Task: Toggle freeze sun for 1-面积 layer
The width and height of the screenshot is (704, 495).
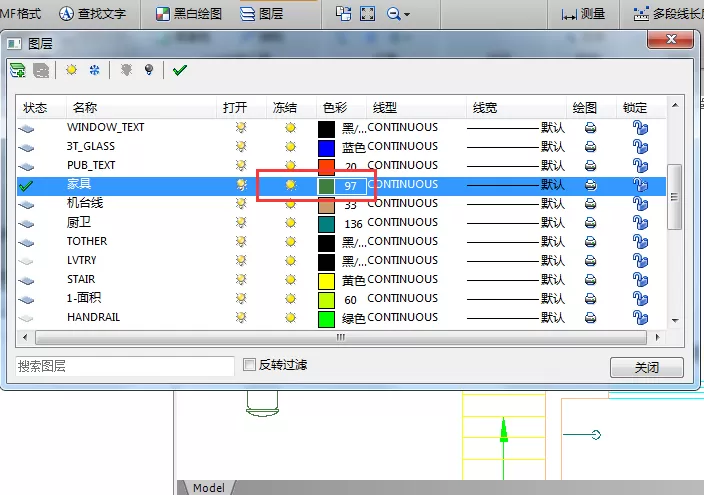Action: point(290,299)
